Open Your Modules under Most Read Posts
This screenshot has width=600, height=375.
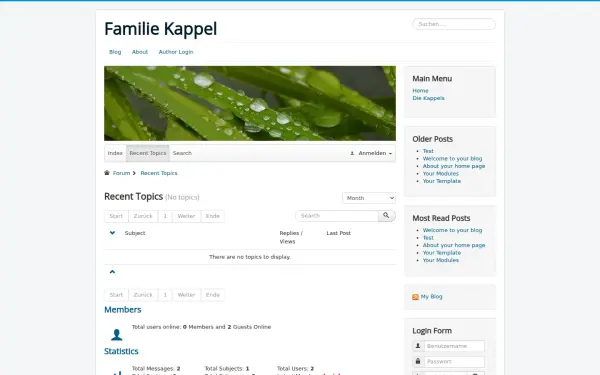(x=440, y=260)
